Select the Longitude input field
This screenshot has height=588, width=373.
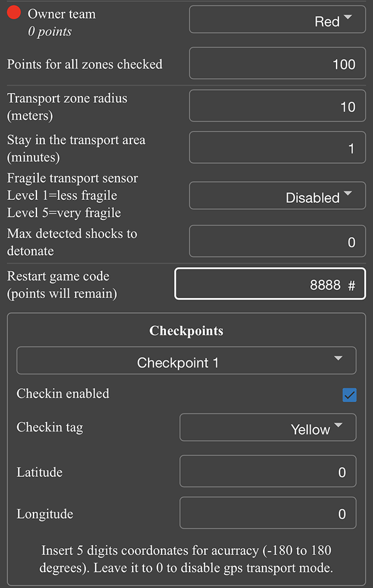[268, 513]
